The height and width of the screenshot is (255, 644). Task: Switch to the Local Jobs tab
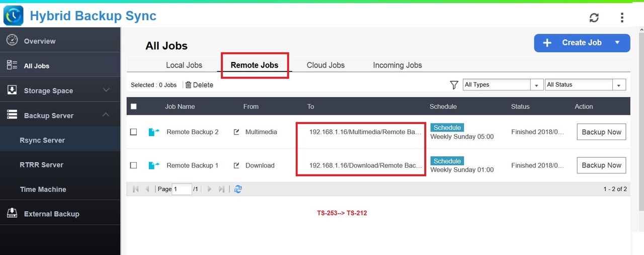pyautogui.click(x=184, y=65)
